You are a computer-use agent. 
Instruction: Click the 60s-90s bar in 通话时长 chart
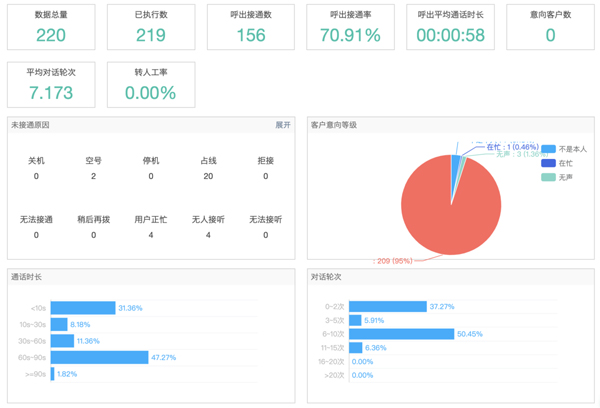click(99, 356)
